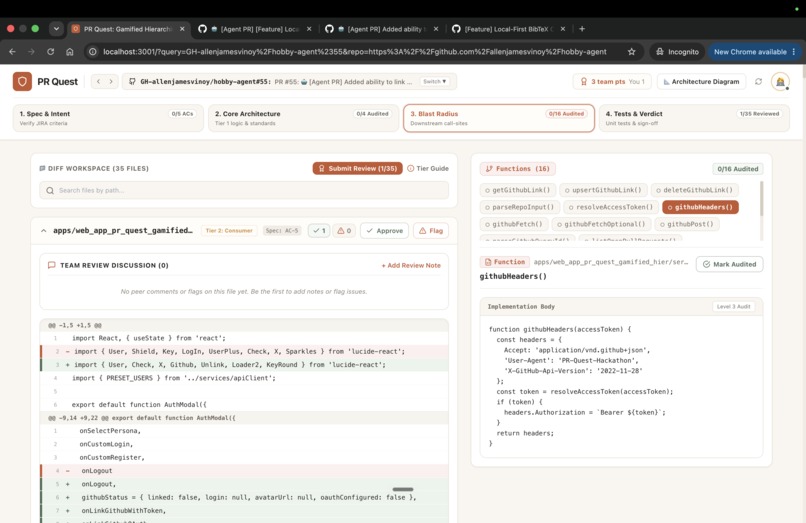Click the added githubStatus diff line

click(x=244, y=497)
